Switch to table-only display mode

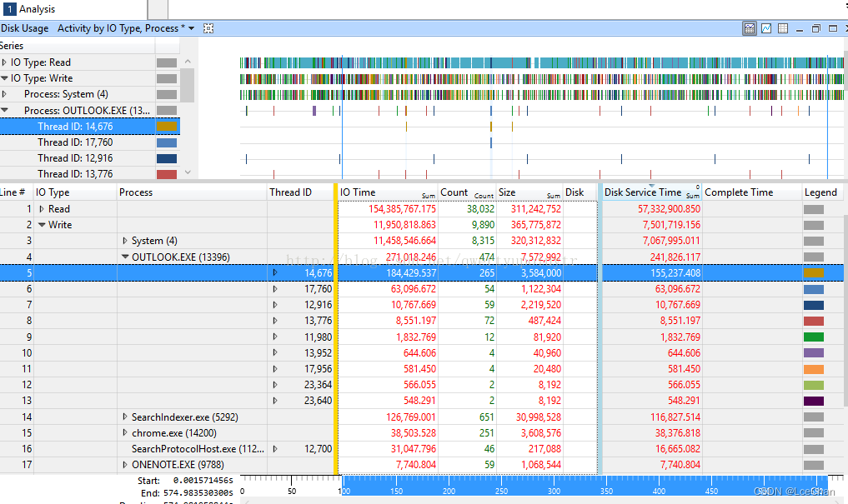point(782,27)
